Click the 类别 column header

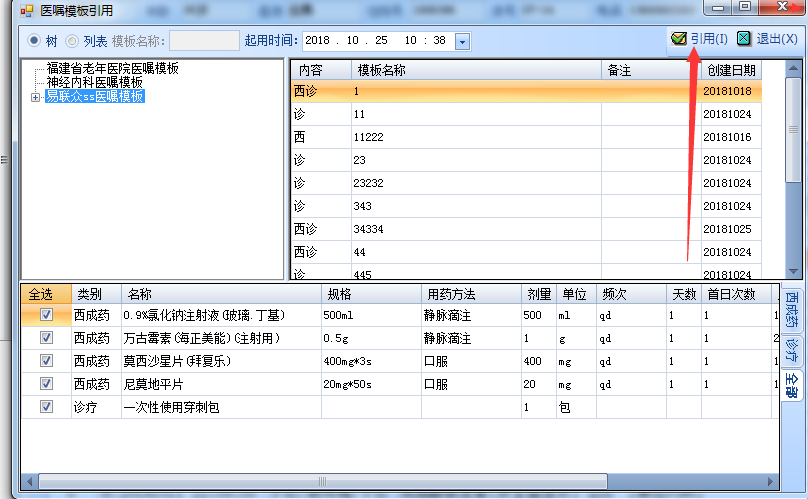point(96,294)
